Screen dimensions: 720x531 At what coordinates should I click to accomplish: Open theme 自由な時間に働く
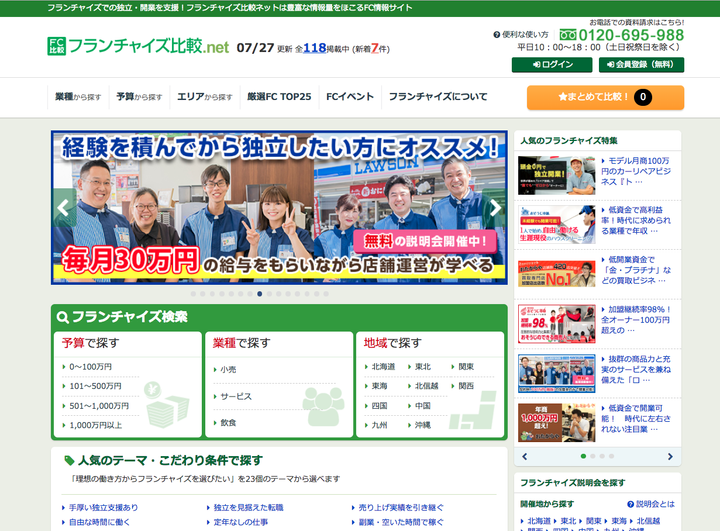(x=99, y=522)
